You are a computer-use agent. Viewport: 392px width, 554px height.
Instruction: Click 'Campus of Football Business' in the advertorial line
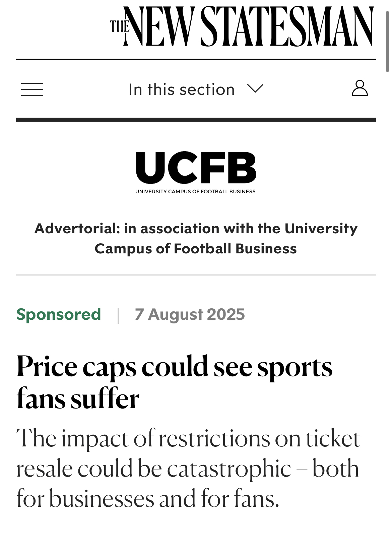tap(196, 249)
